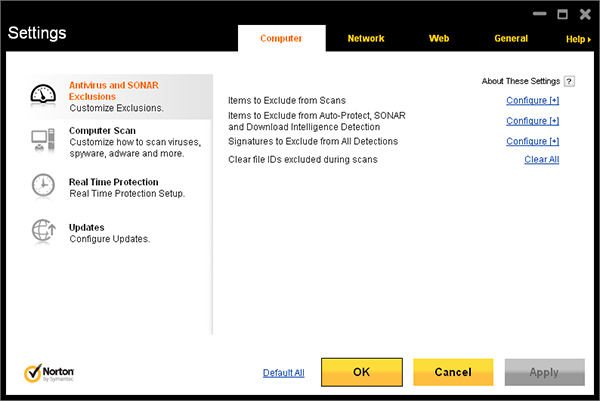Open the Help menu
This screenshot has width=600, height=401.
(x=578, y=39)
